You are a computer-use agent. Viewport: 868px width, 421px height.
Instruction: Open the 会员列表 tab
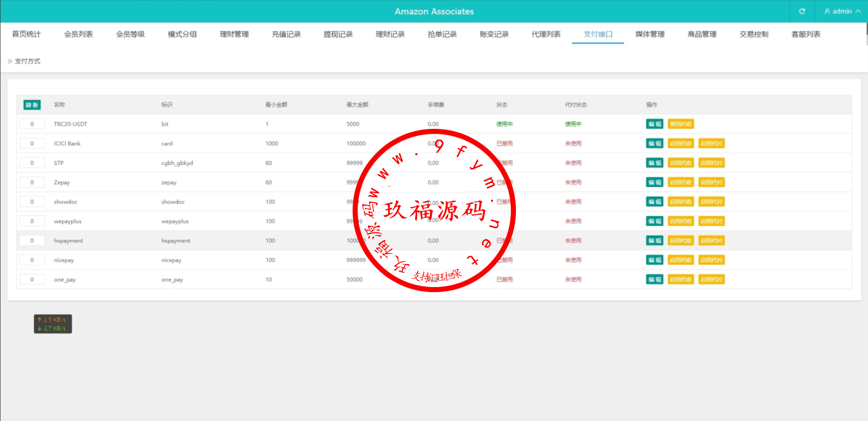(79, 34)
